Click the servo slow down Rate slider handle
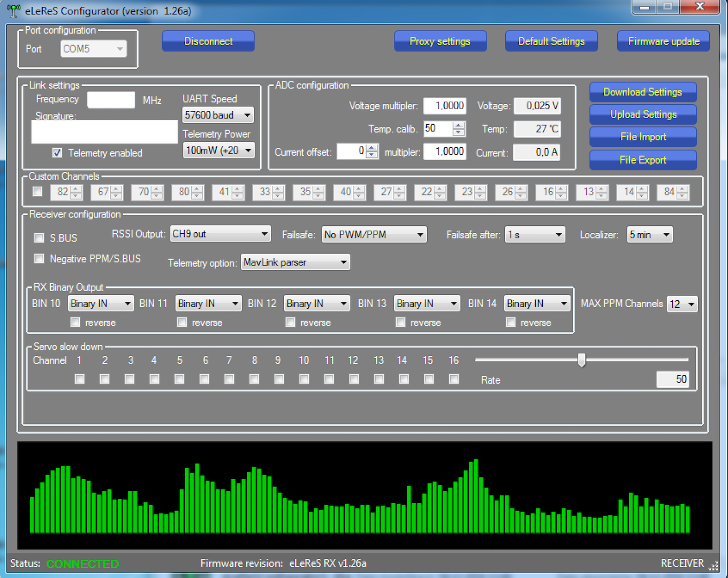This screenshot has width=728, height=578. [582, 360]
